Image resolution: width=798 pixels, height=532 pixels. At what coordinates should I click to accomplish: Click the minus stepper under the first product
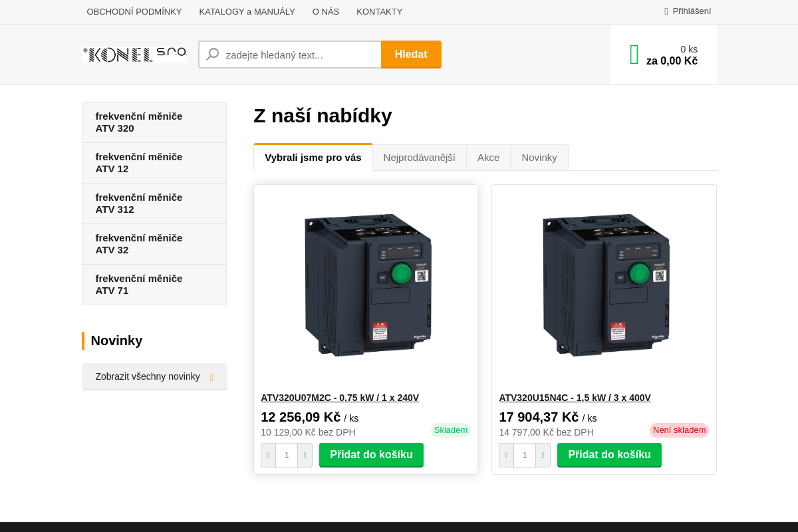coord(268,455)
